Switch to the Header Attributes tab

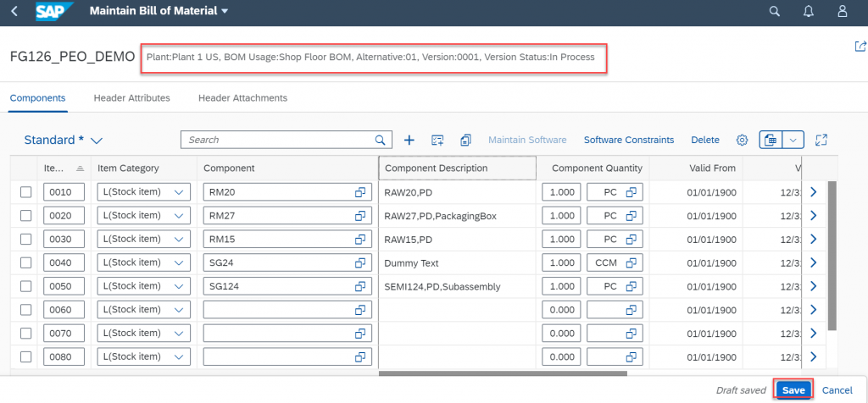(131, 98)
